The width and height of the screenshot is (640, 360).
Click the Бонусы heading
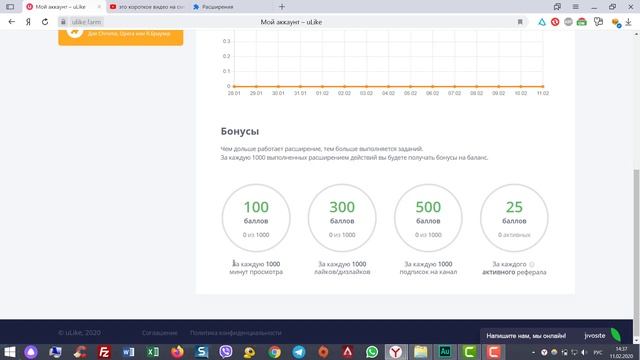pos(240,131)
